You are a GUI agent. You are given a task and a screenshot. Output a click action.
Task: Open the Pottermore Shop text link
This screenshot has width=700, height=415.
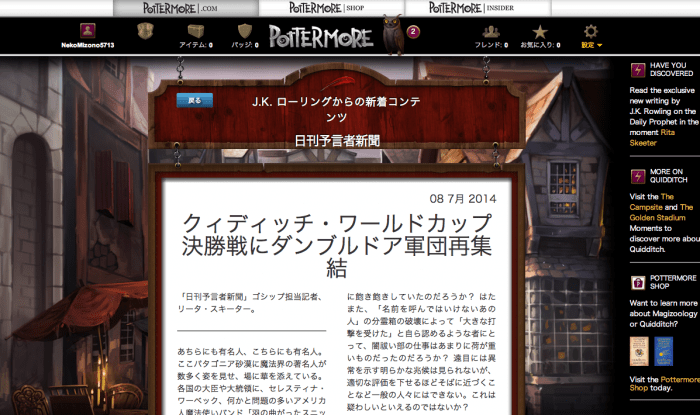pos(665,384)
